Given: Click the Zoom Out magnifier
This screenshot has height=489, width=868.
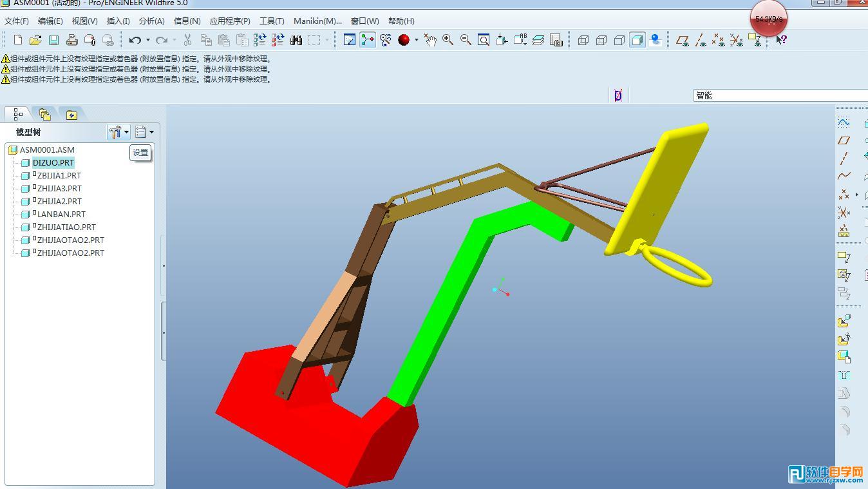Looking at the screenshot, I should click(466, 40).
